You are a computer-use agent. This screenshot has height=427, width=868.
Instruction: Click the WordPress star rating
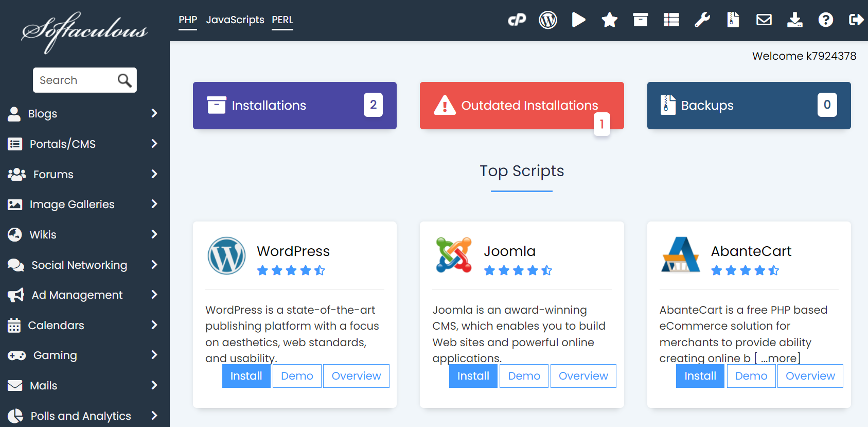tap(291, 270)
